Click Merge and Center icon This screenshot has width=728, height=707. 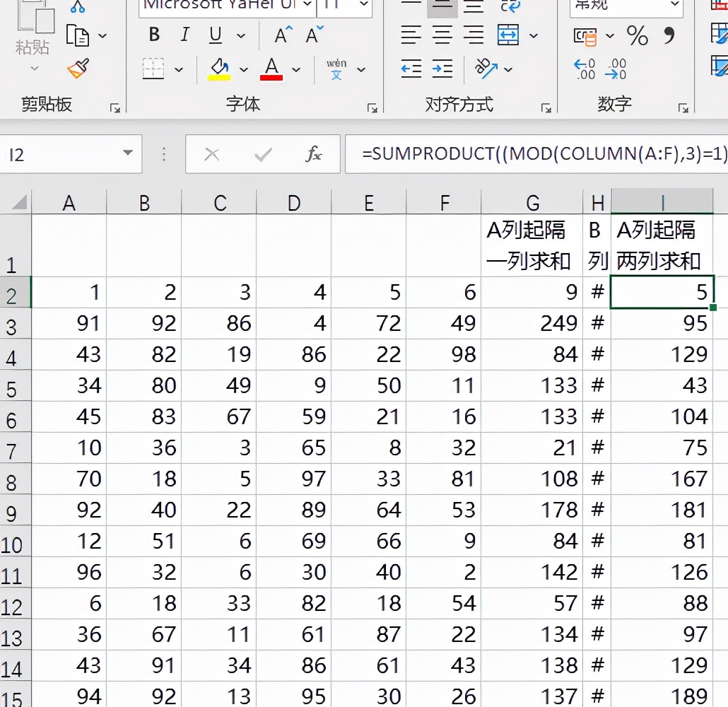click(x=508, y=35)
